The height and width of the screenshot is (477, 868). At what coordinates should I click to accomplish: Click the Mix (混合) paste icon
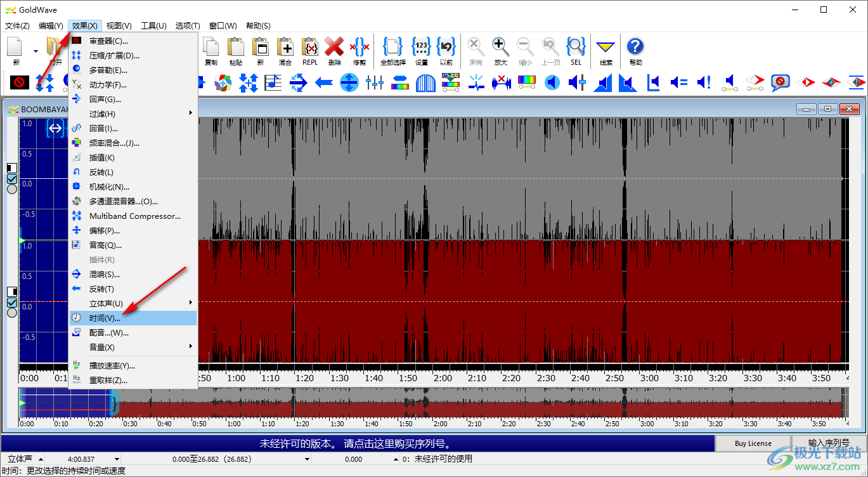point(285,51)
